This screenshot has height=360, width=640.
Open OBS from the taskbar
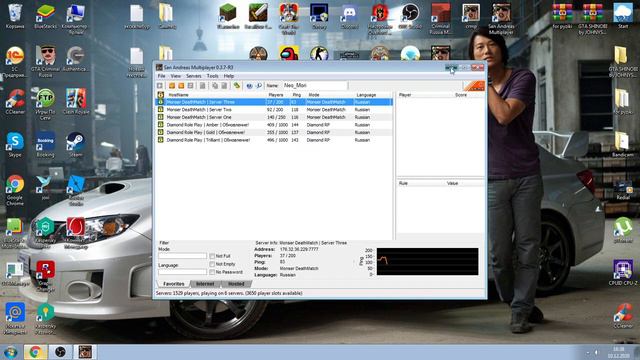coord(60,352)
